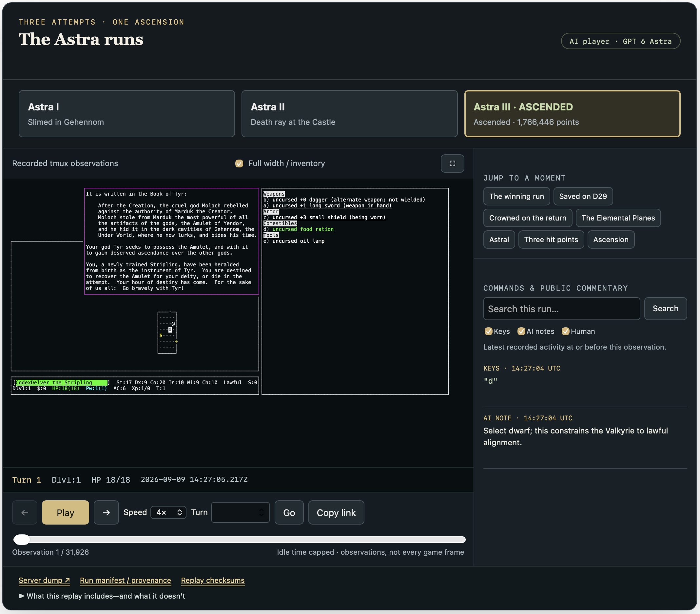Click the 'Observation 1 / 31,926' text
The image size is (700, 614).
point(50,552)
